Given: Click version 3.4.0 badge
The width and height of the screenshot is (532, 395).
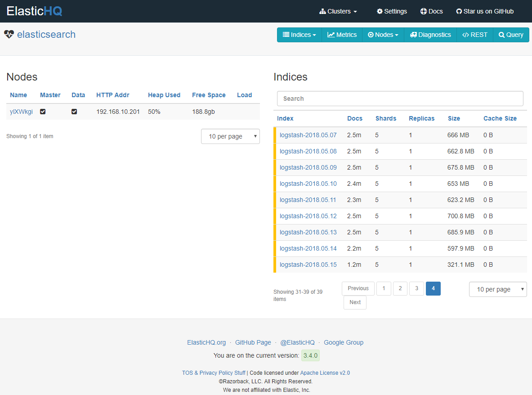Looking at the screenshot, I should coord(310,356).
